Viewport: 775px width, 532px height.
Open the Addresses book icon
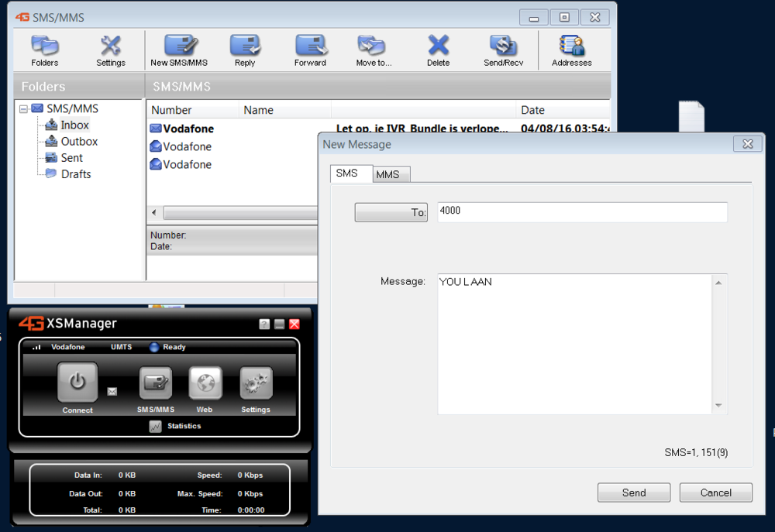coord(572,50)
